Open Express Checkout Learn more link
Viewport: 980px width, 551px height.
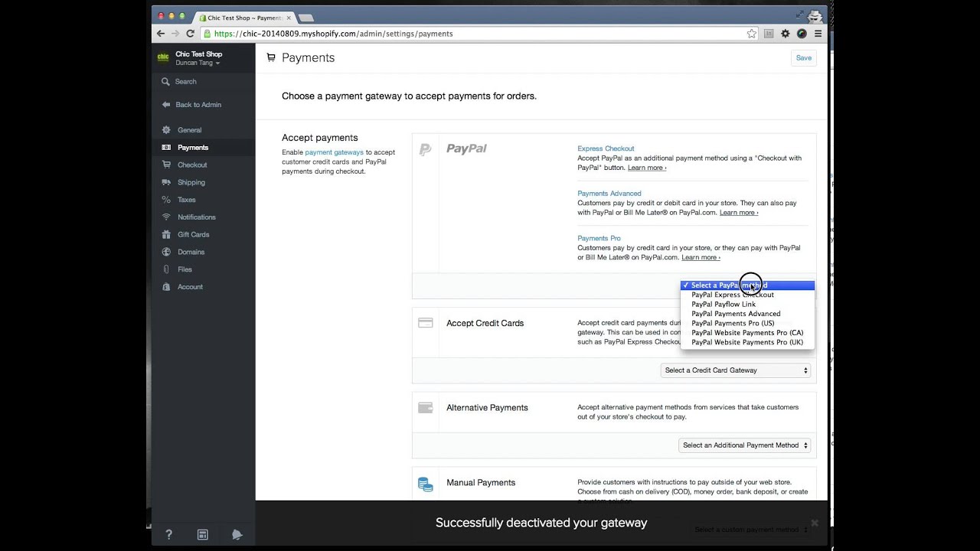(647, 168)
